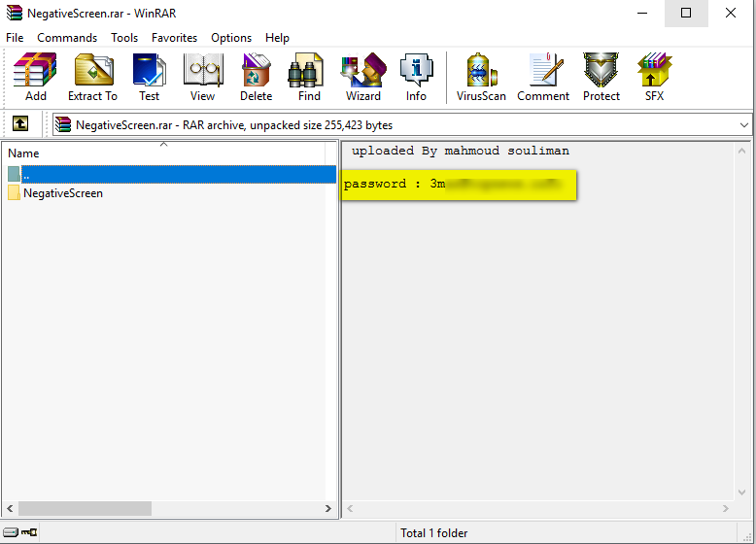Click 'Total 1 folder' status text

tap(434, 533)
